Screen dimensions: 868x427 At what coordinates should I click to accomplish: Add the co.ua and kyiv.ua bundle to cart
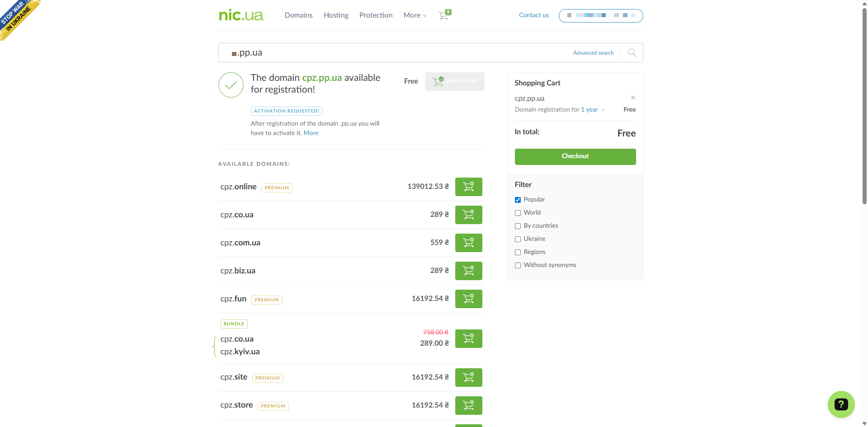pos(468,338)
